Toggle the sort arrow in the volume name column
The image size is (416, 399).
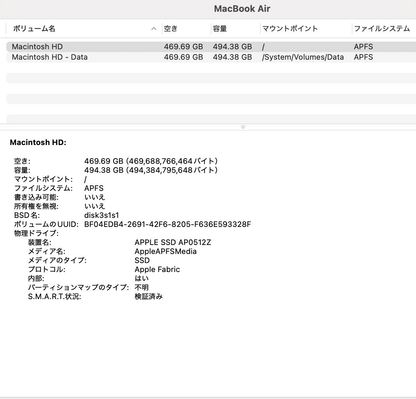click(x=154, y=29)
